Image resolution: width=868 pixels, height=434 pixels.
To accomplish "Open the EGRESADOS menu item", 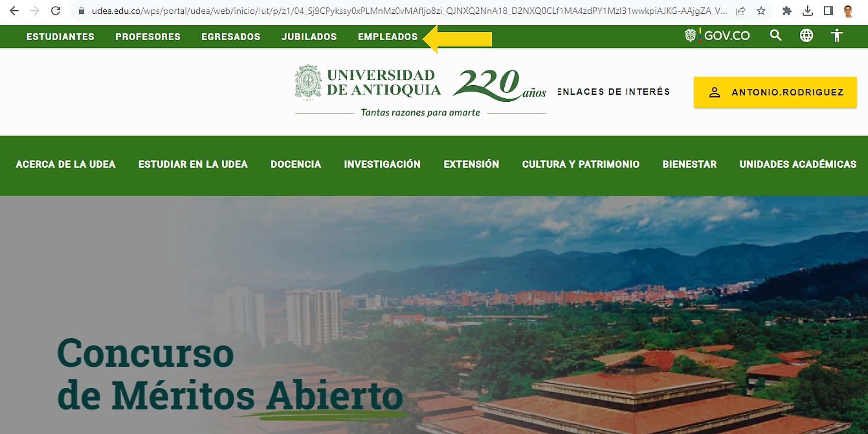I will (231, 37).
